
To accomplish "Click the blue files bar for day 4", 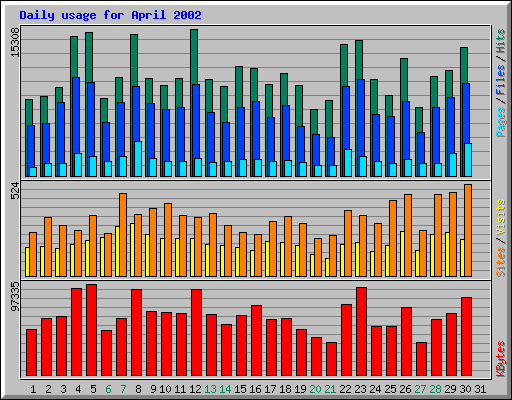I will (x=76, y=115).
